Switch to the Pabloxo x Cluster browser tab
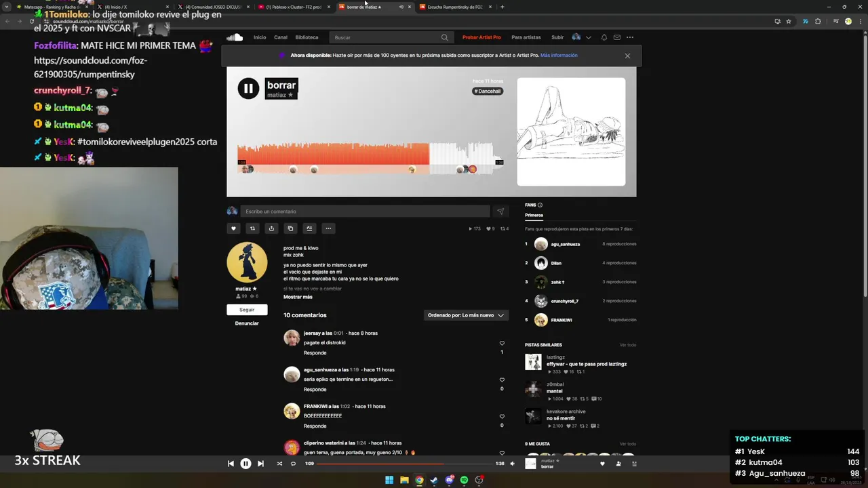Viewport: 868px width, 488px height. point(293,7)
